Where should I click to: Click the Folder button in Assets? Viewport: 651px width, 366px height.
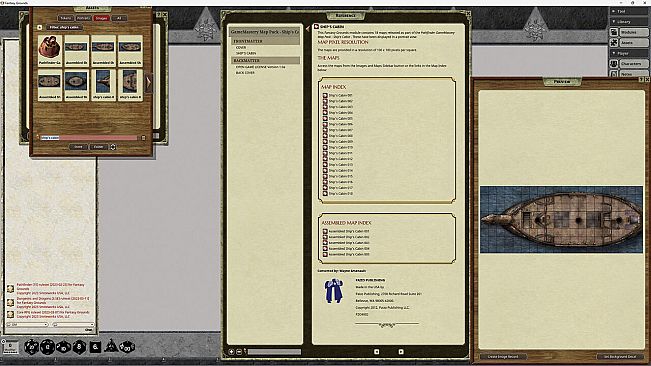(x=98, y=147)
